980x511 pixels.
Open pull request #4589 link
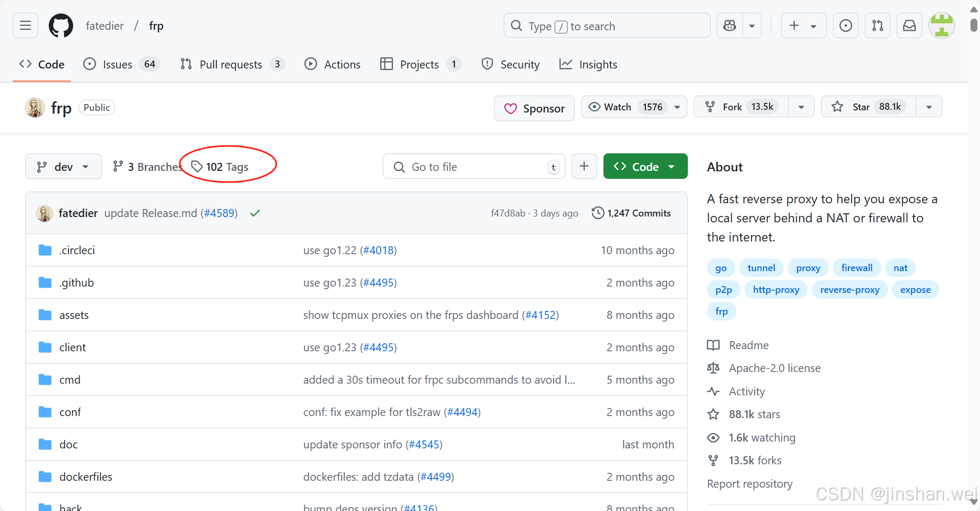pos(220,213)
